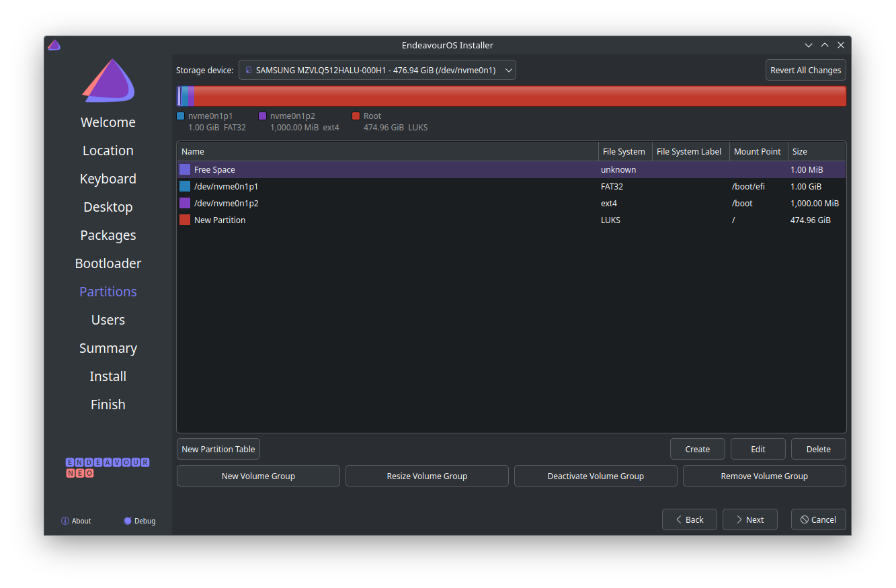
Task: Click the red New Partition color icon
Action: pos(185,220)
